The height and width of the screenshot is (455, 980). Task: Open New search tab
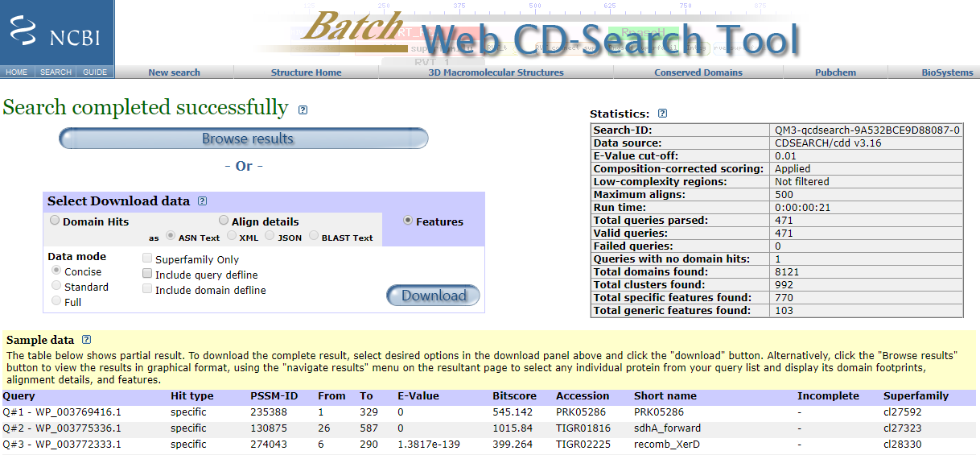pos(174,72)
